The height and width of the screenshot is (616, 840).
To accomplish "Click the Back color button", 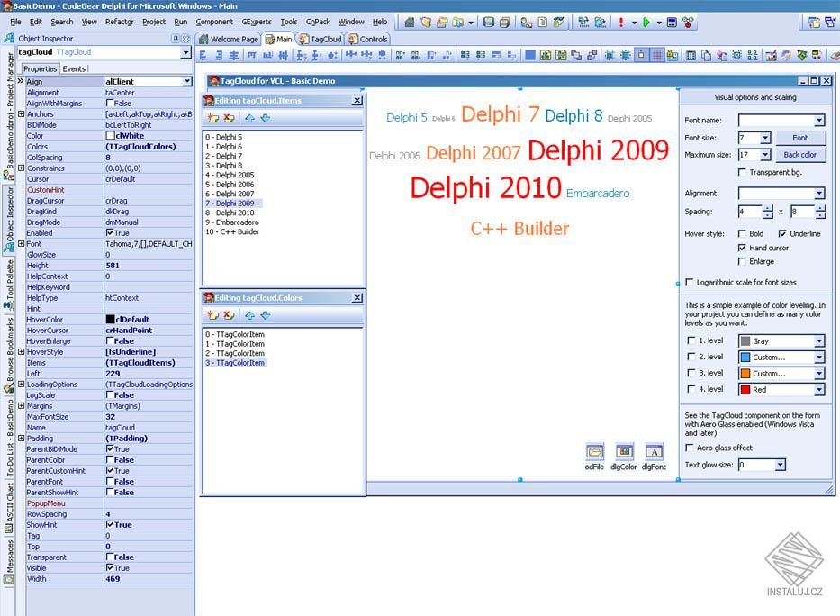I will point(801,154).
